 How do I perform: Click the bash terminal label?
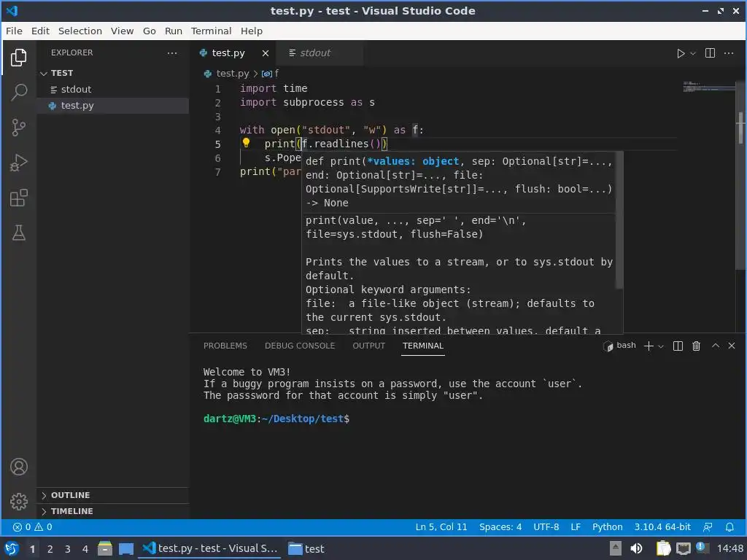[x=619, y=346]
